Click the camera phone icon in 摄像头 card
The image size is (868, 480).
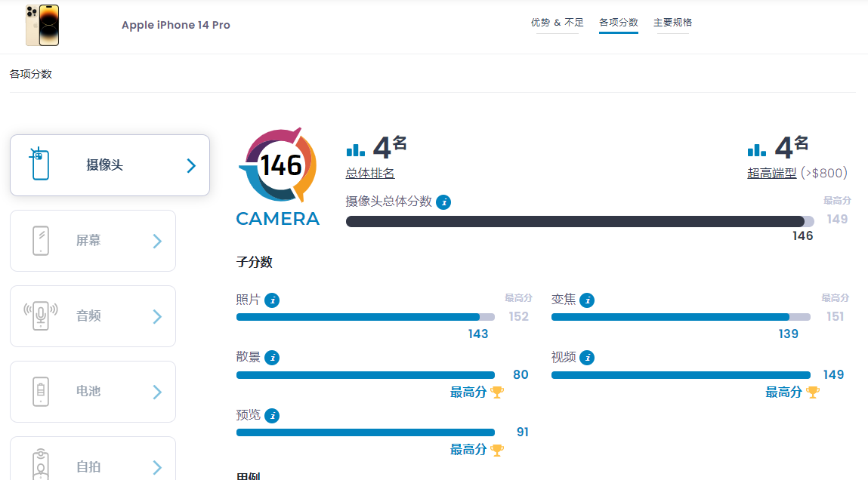(x=40, y=164)
